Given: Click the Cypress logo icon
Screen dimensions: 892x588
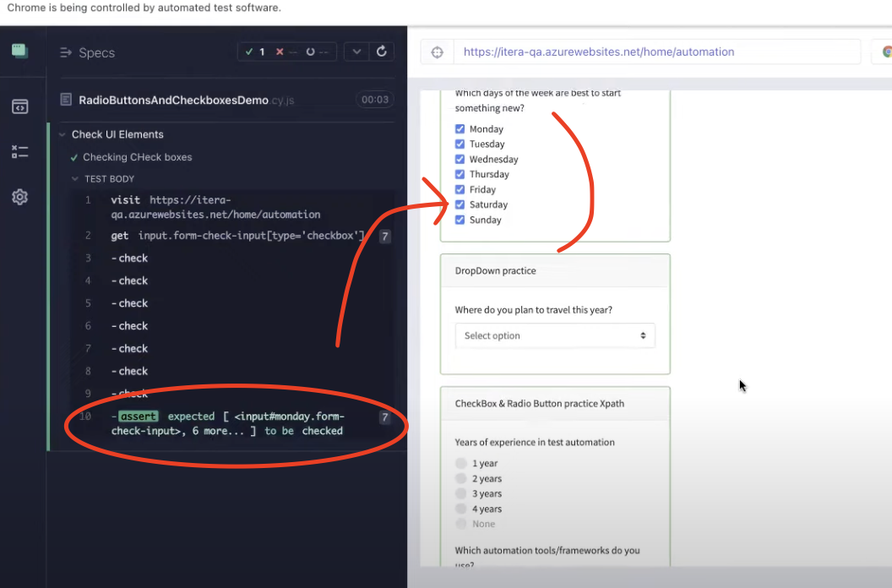Looking at the screenshot, I should pyautogui.click(x=19, y=52).
